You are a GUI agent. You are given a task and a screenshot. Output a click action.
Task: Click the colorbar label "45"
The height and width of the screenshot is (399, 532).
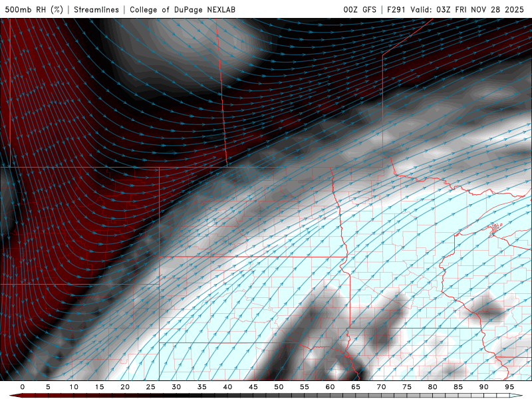253,387
